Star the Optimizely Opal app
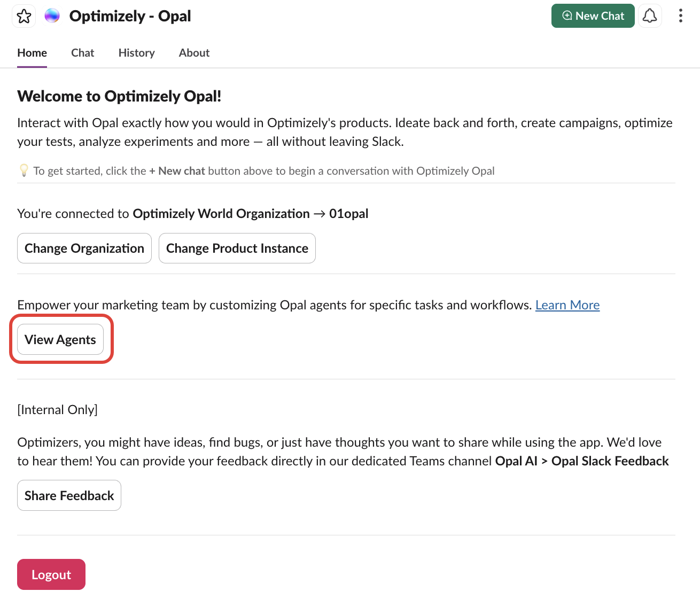The height and width of the screenshot is (607, 700). pyautogui.click(x=24, y=16)
